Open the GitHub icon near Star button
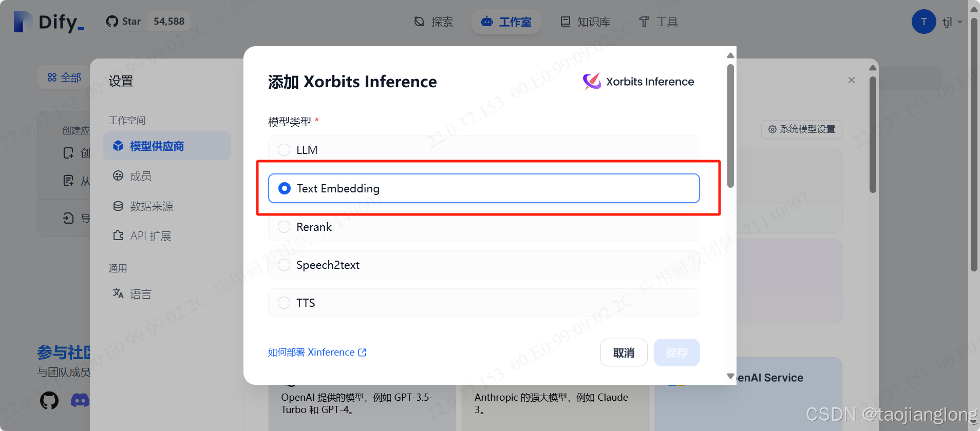This screenshot has height=431, width=980. (112, 21)
